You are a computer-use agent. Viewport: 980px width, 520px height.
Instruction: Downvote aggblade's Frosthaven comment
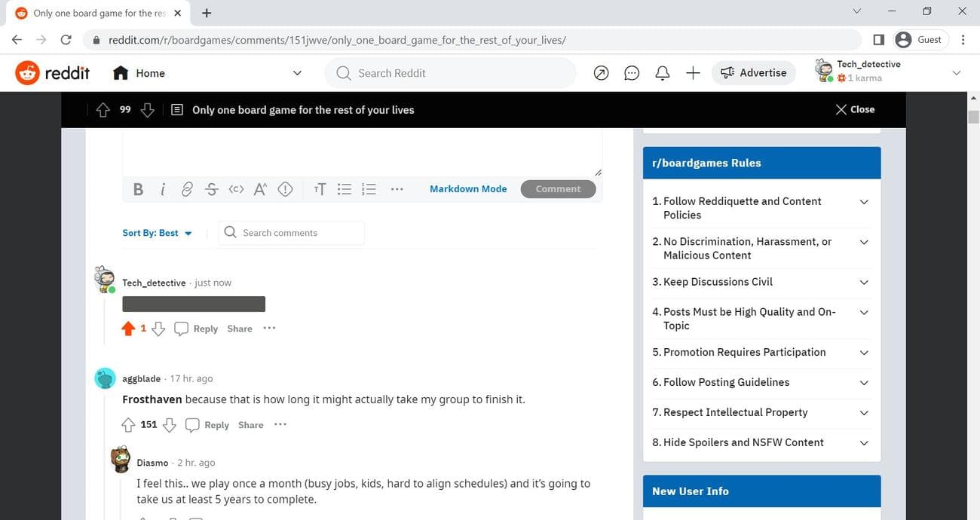(170, 425)
